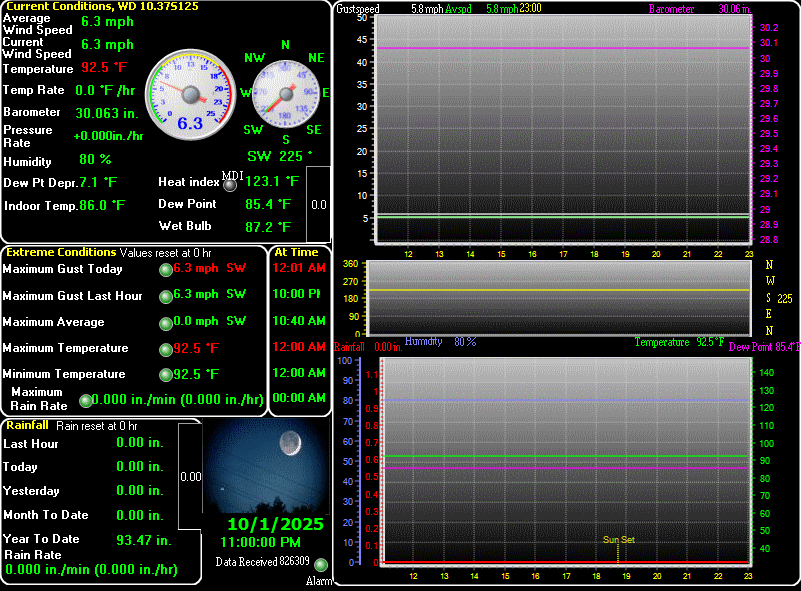Screen dimensions: 801x591
Task: Click the Gustspeed label above the wind graph
Action: 356,9
